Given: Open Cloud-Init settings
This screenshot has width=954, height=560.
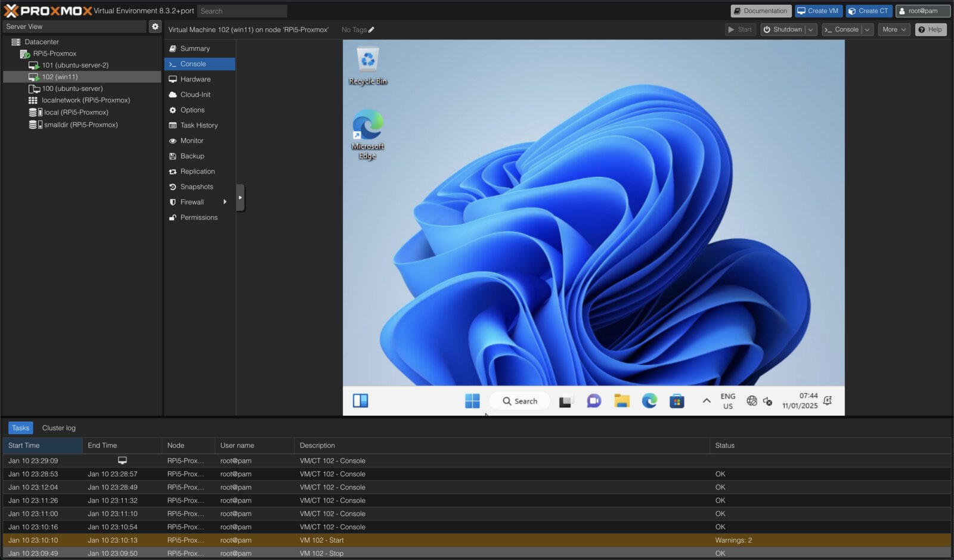Looking at the screenshot, I should click(200, 95).
